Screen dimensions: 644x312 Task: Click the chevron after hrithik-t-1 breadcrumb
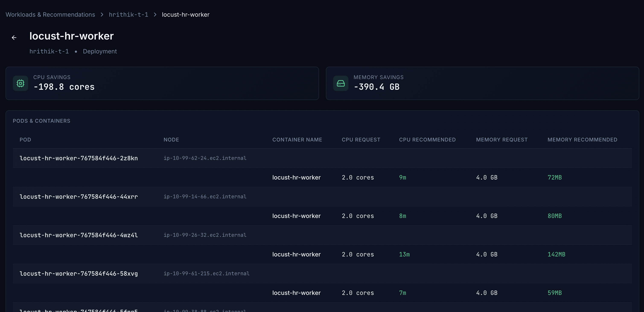[x=155, y=15]
